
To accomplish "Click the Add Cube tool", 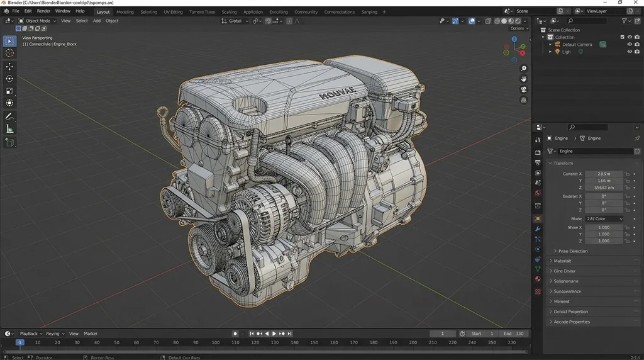I will (x=9, y=143).
